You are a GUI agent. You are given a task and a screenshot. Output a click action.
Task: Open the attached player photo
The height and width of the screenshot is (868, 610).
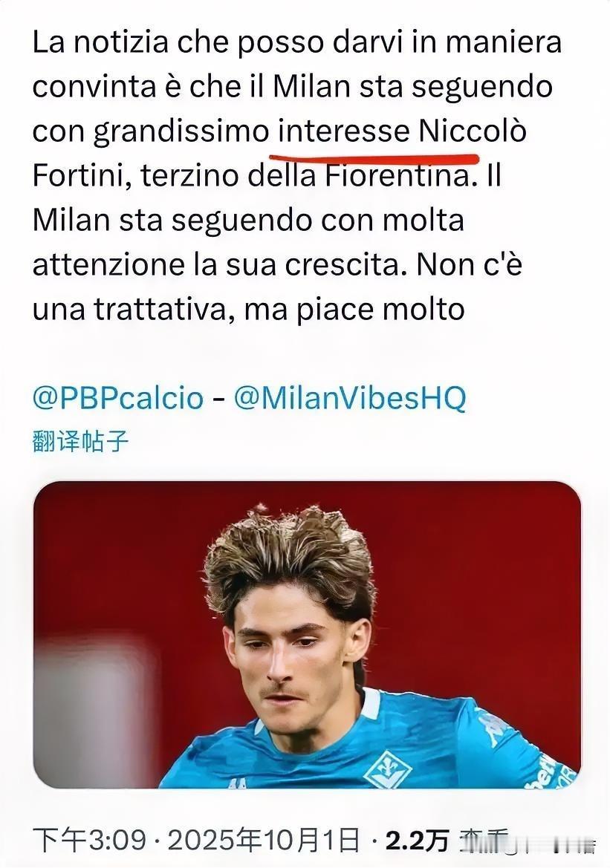pyautogui.click(x=307, y=634)
